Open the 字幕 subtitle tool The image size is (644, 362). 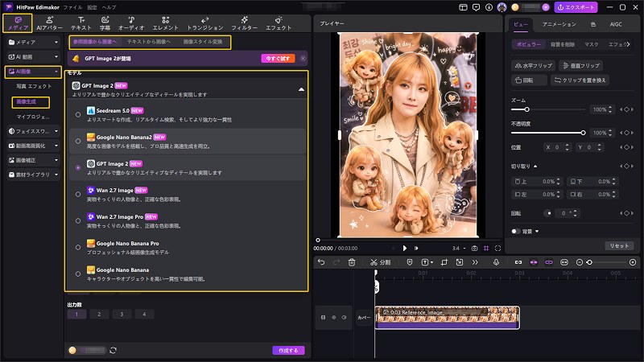(105, 23)
